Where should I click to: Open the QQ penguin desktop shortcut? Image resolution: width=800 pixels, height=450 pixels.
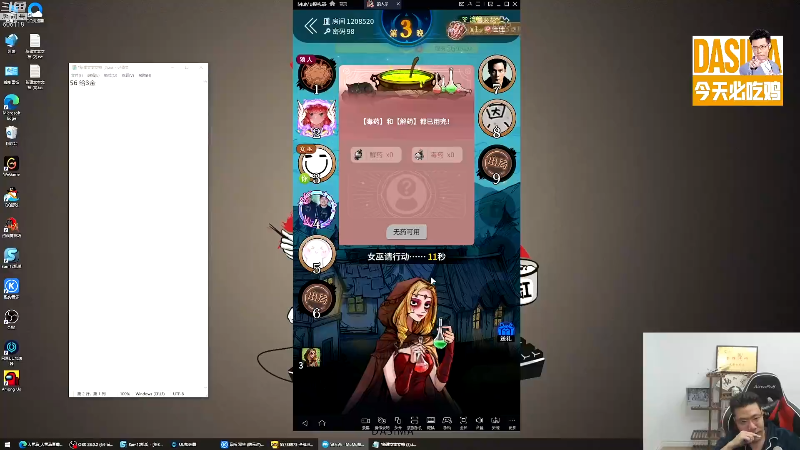point(11,197)
